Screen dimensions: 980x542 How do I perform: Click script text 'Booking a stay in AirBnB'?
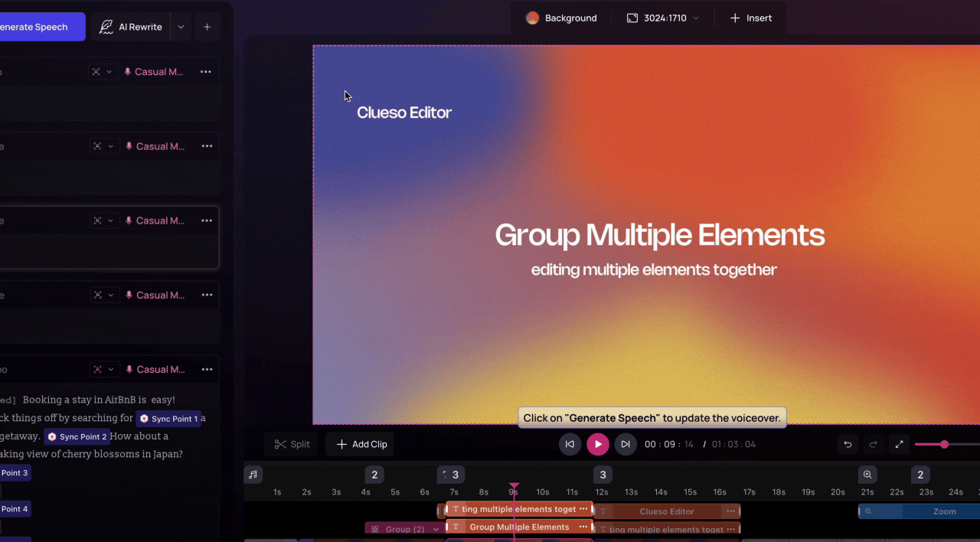[79, 400]
